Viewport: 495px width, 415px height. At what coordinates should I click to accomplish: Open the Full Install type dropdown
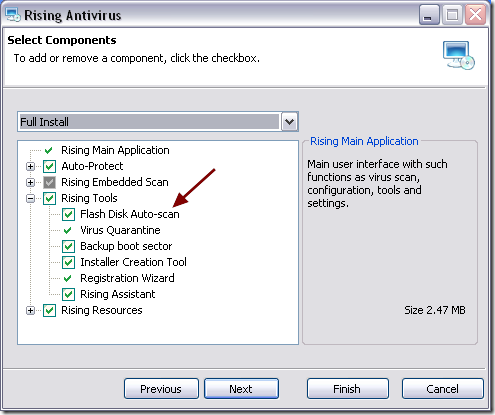[289, 122]
